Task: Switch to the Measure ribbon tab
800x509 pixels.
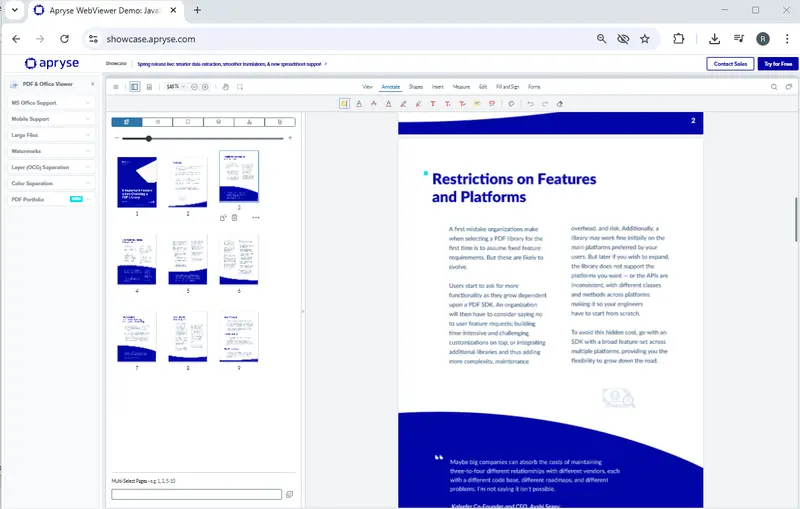Action: click(461, 87)
